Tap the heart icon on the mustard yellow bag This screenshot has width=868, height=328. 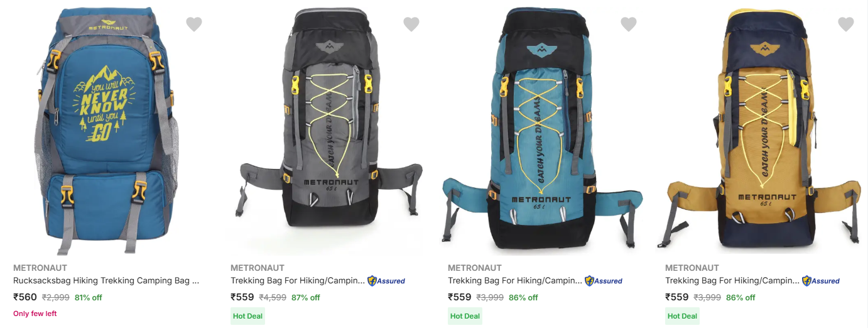pyautogui.click(x=846, y=25)
